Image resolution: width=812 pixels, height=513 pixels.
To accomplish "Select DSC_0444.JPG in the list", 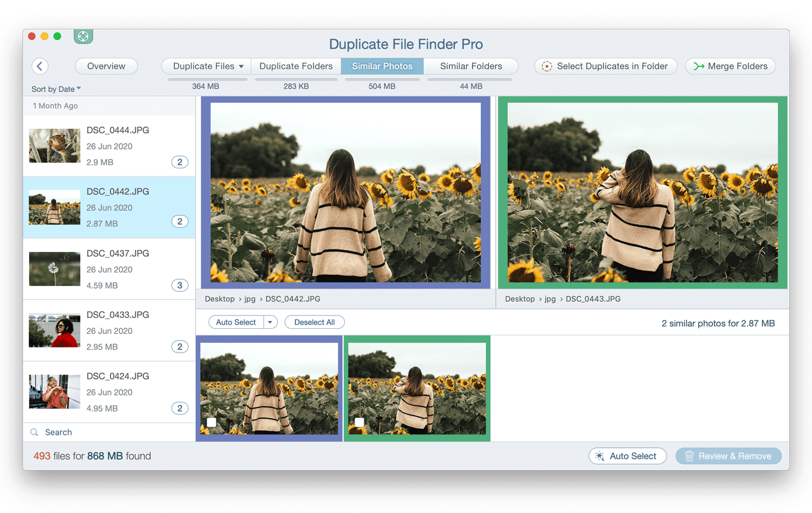I will coord(109,146).
